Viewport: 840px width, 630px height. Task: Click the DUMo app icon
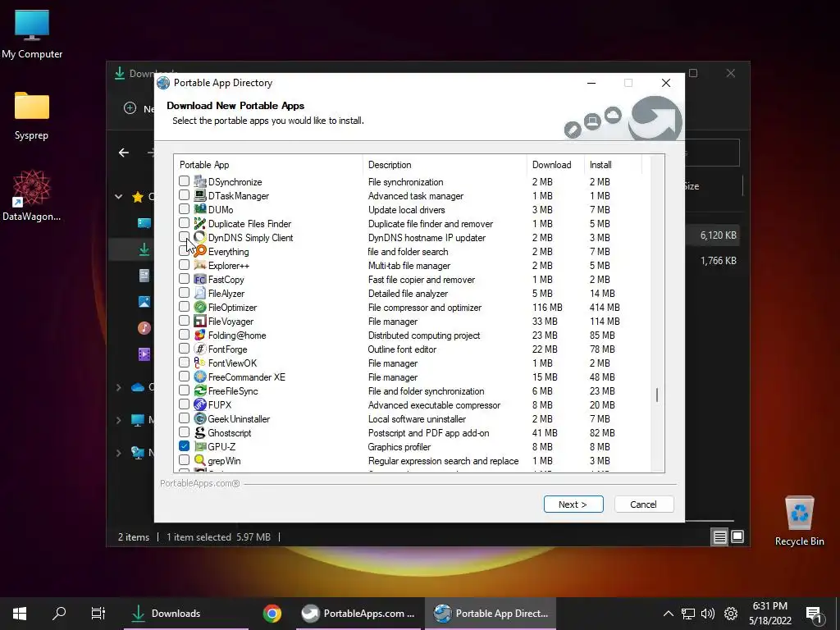click(x=200, y=209)
